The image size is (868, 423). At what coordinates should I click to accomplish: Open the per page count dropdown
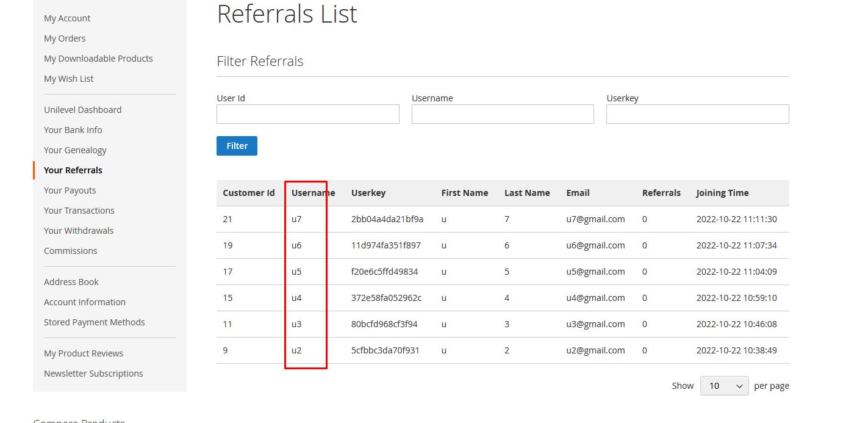[724, 386]
